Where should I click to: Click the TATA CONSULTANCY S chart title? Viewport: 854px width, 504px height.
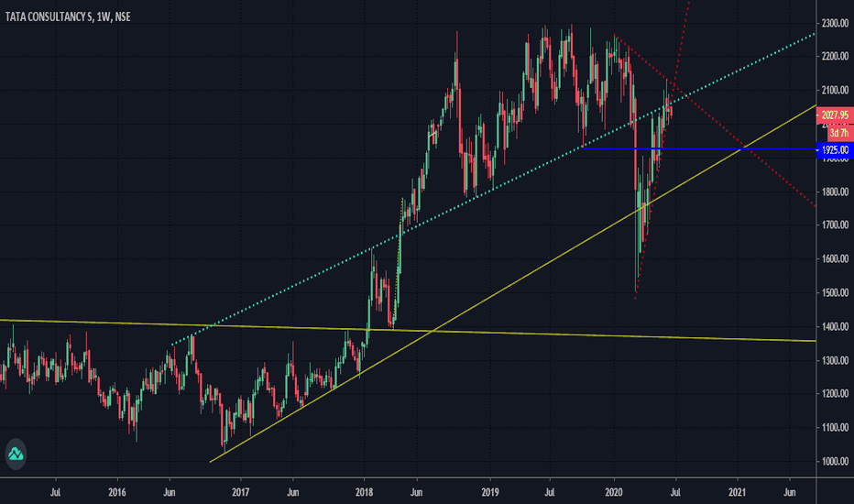49,16
